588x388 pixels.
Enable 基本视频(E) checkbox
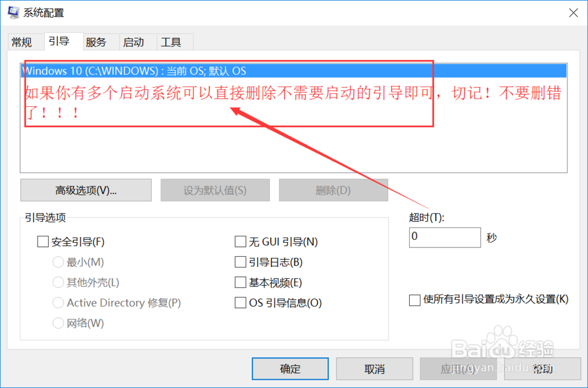pyautogui.click(x=240, y=282)
